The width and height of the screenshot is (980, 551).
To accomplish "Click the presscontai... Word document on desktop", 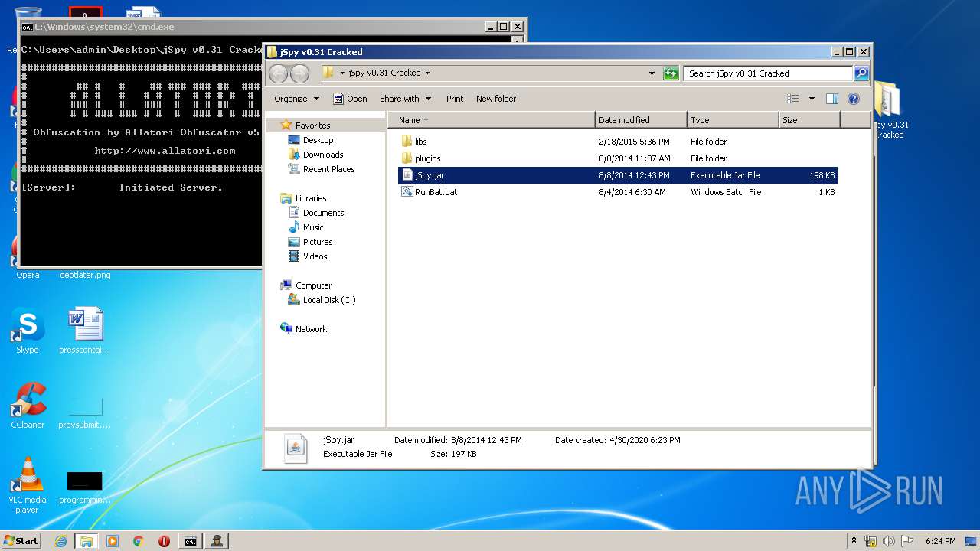I will (85, 331).
